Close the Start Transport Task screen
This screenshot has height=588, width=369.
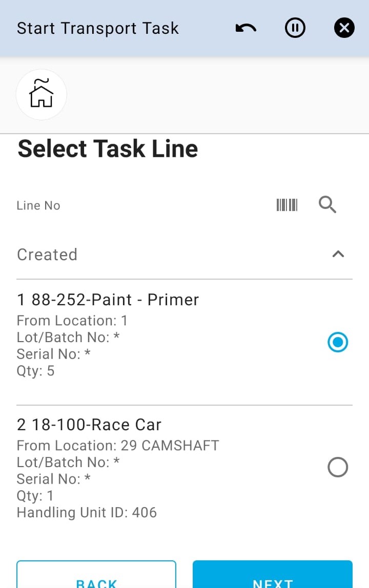(x=344, y=28)
